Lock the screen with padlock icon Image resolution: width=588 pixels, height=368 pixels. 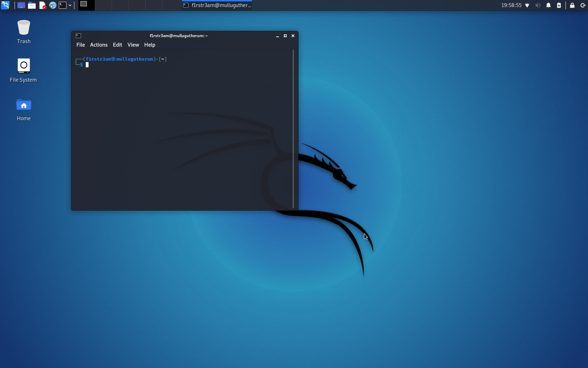click(x=572, y=5)
